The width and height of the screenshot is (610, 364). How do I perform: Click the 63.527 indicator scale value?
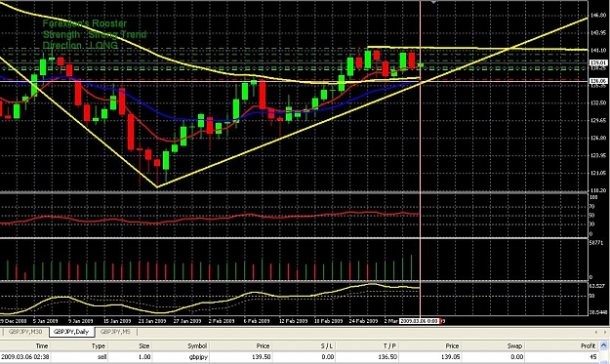(597, 286)
